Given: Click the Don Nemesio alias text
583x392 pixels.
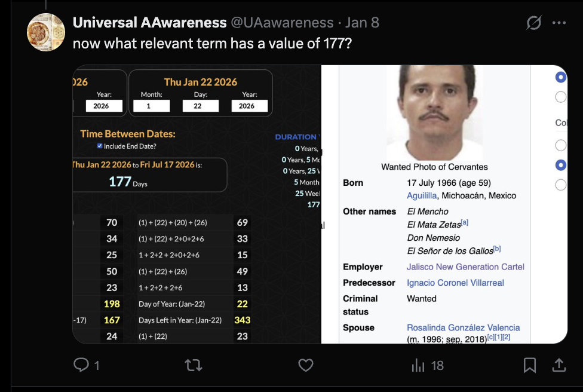Looking at the screenshot, I should [x=434, y=238].
